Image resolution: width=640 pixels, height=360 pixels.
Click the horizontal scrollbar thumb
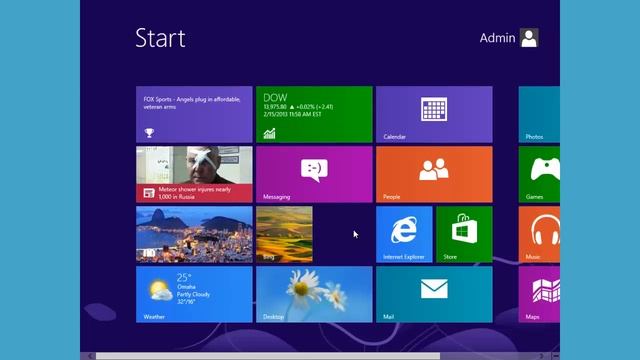(x=268, y=356)
